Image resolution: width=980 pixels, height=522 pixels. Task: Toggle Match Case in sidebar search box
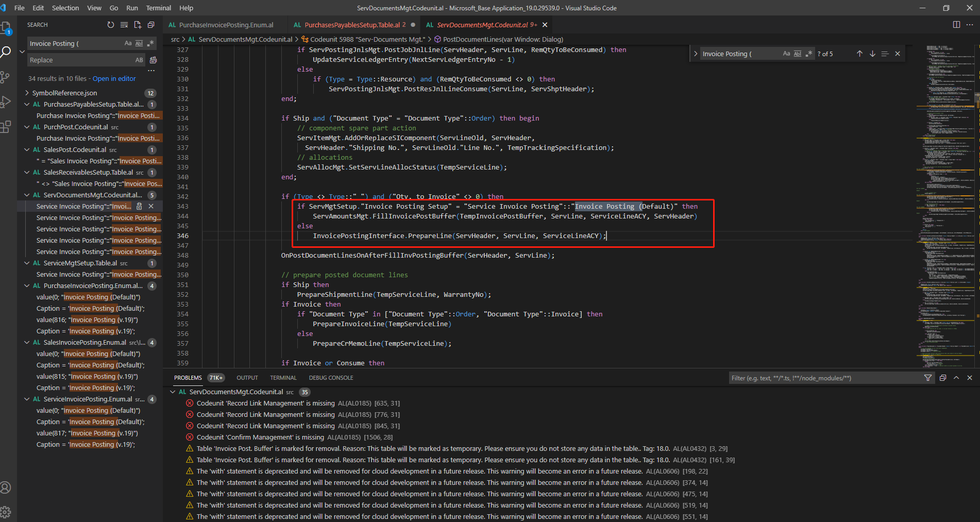coord(128,43)
